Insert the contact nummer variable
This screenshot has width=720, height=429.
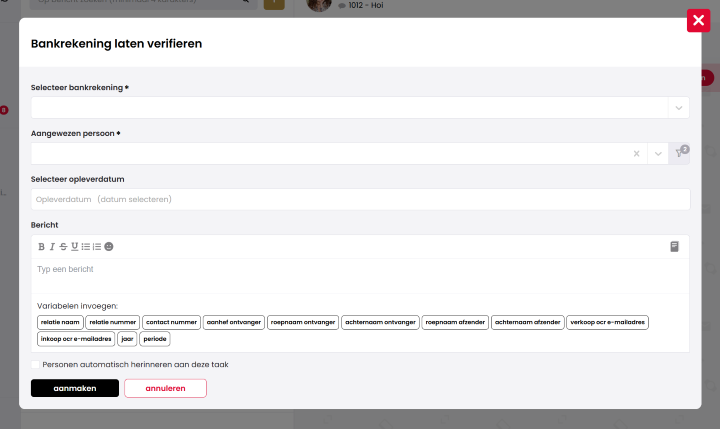tap(171, 322)
